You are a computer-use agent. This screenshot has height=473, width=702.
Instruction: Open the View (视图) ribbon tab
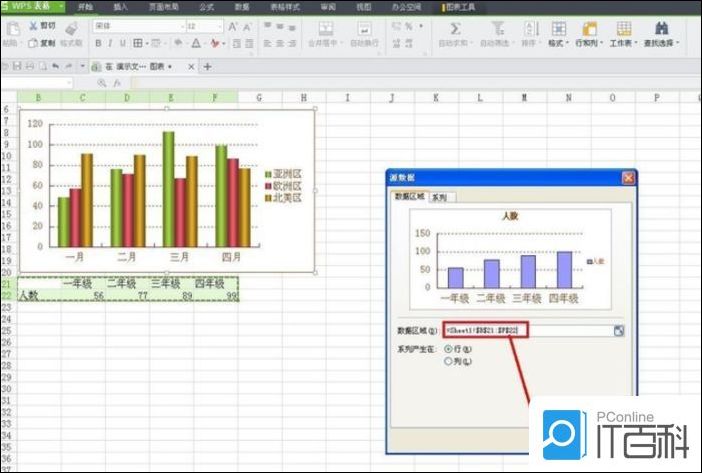(x=364, y=7)
